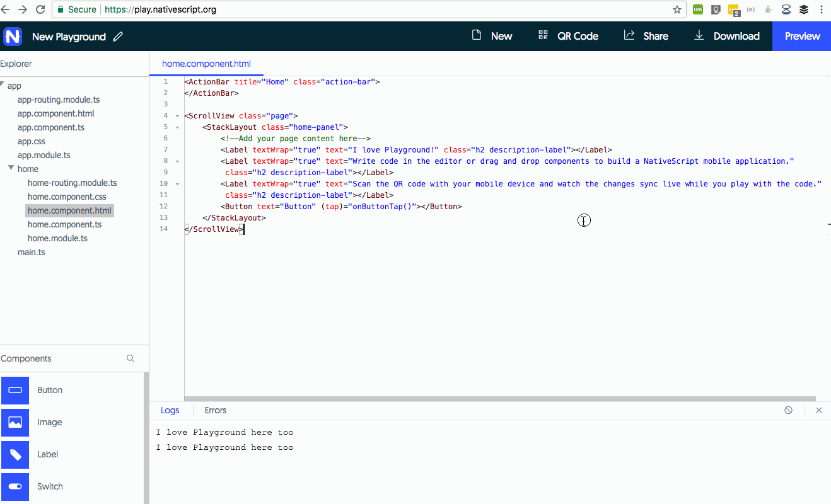
Task: Select the Label component icon
Action: (x=15, y=454)
